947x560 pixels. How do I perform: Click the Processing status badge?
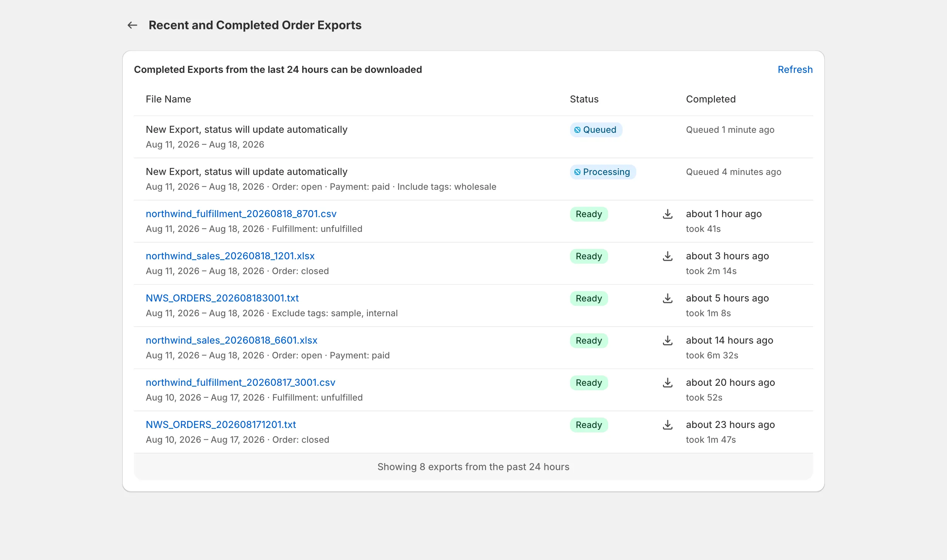tap(603, 172)
